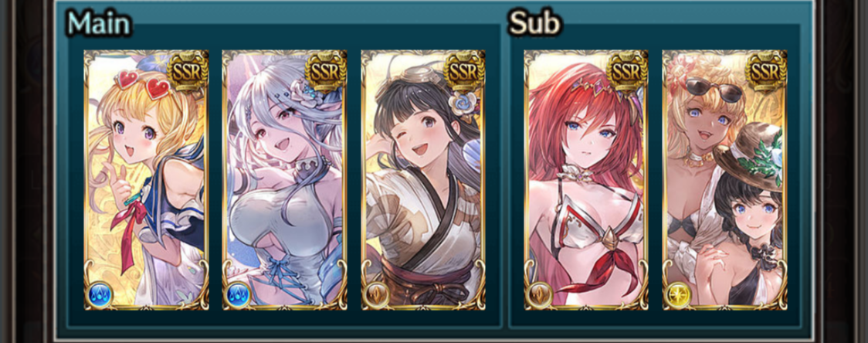The height and width of the screenshot is (343, 868).
Task: Click the brown straw hat with leaves
Action: [x=751, y=155]
